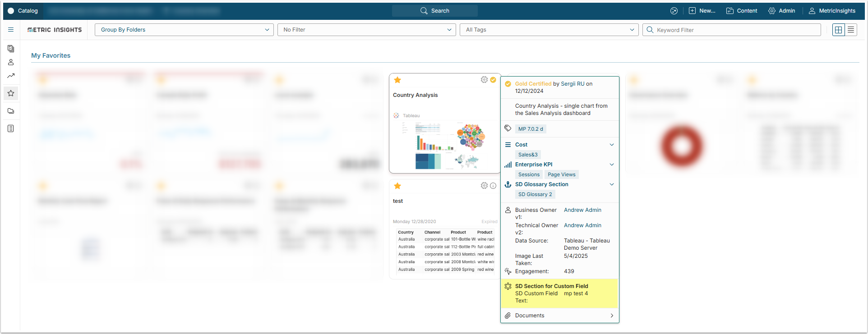Click the trend chart icon in the left sidebar
Image resolution: width=868 pixels, height=334 pixels.
11,76
